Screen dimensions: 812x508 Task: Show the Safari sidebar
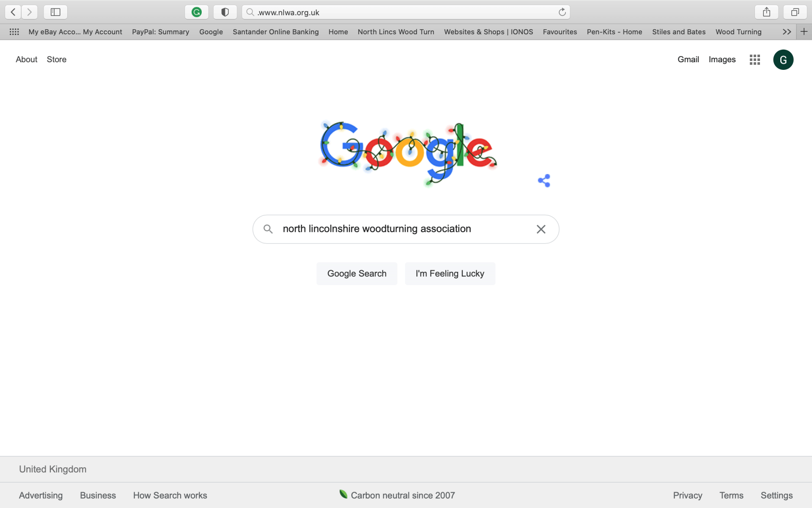tap(55, 12)
